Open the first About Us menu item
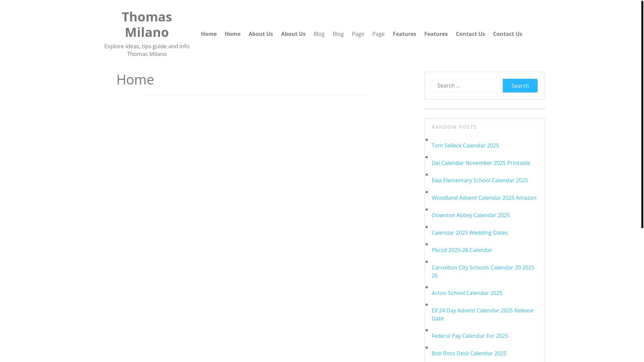644x362 pixels. coord(261,34)
